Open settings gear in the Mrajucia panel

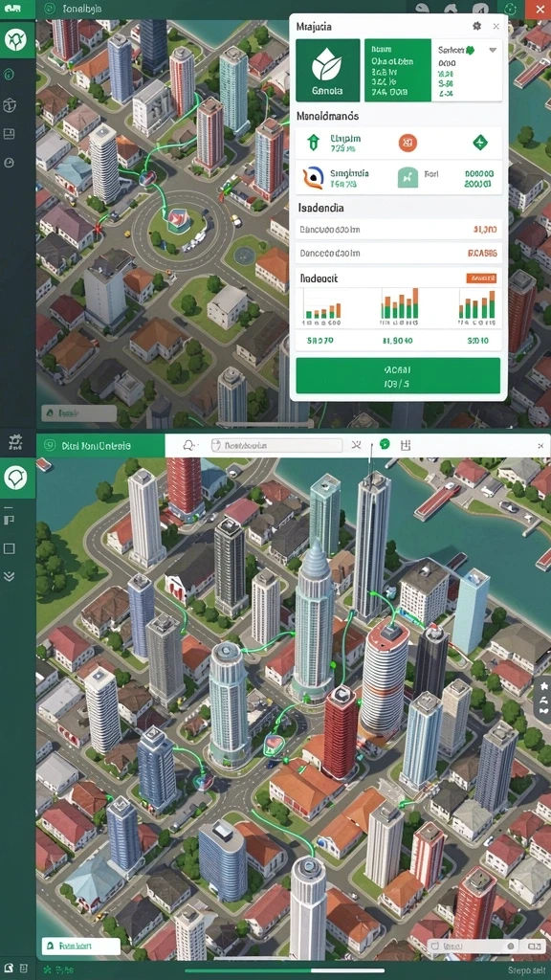point(476,26)
